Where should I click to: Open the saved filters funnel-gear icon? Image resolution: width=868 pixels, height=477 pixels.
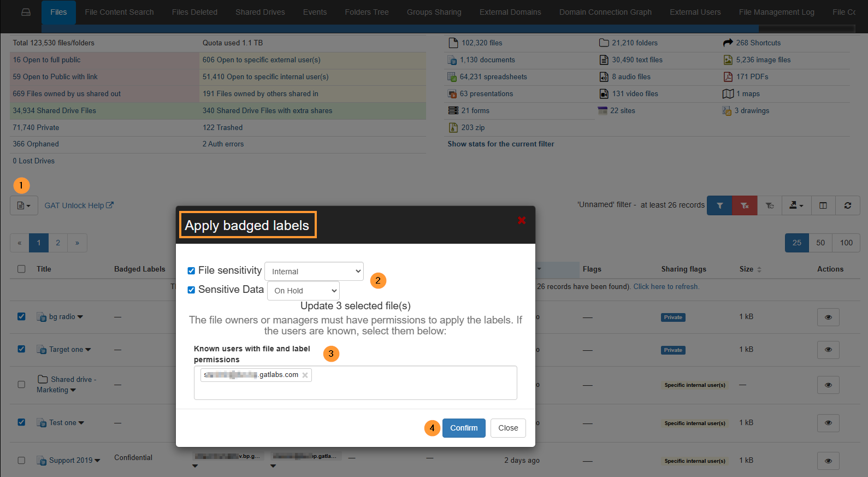point(770,205)
